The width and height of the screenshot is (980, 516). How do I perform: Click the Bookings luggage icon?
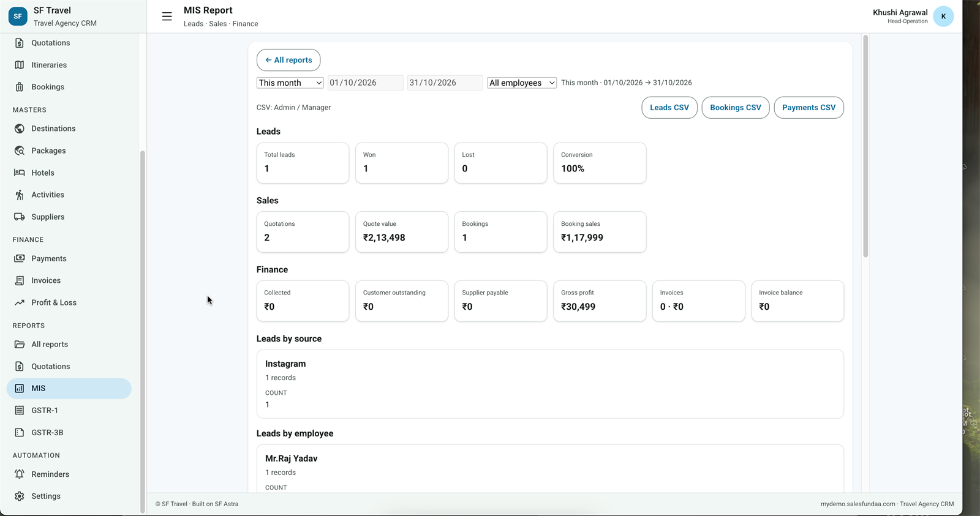(20, 87)
